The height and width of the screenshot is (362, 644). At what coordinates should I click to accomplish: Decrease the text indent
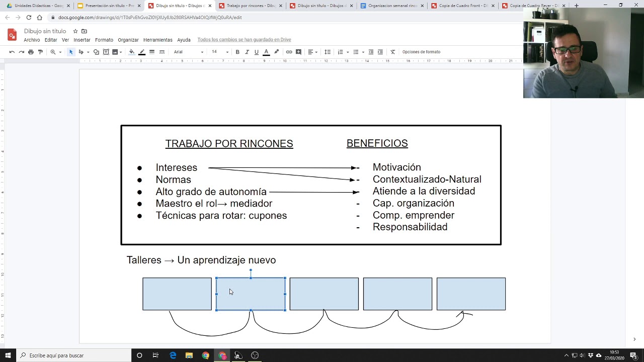(371, 52)
